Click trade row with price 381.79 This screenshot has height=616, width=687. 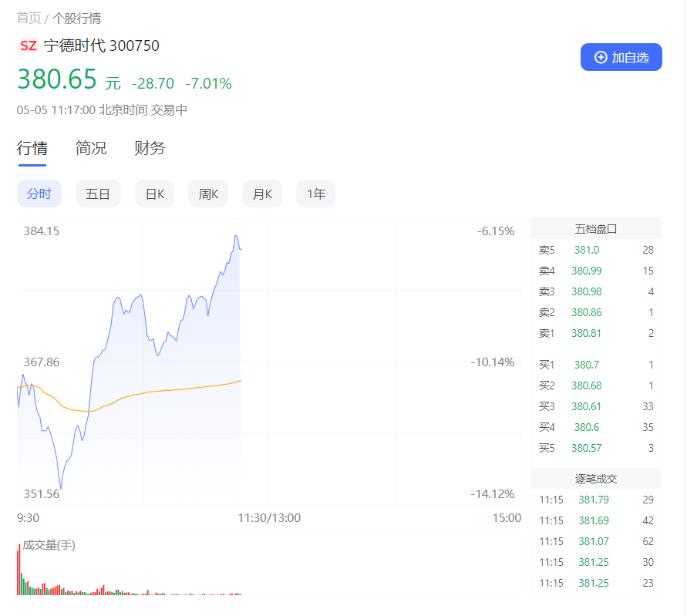596,500
